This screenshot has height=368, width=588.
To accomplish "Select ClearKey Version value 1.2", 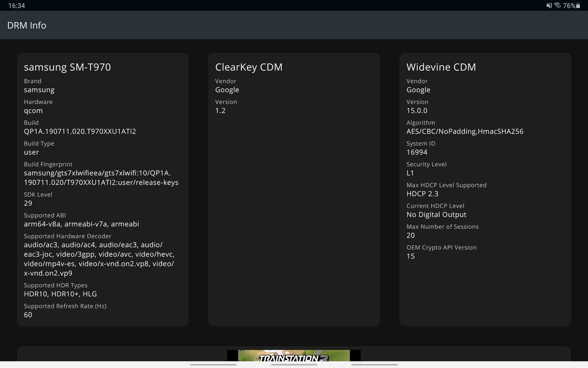I will (220, 111).
